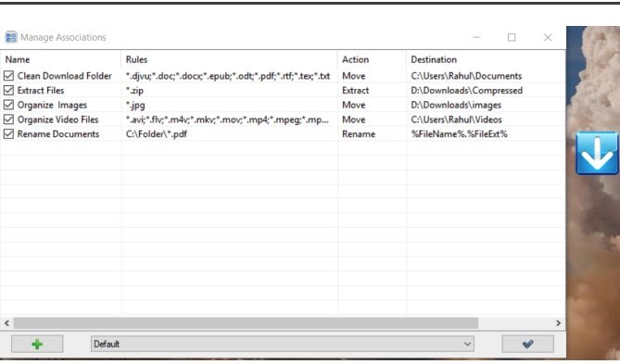Screen dimensions: 620x364
Task: Confirm with the blue checkmark button
Action: coord(527,344)
